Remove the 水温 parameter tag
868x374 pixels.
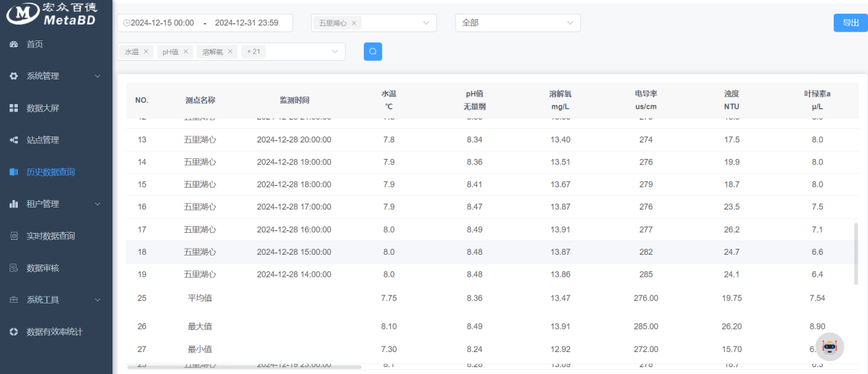point(146,51)
